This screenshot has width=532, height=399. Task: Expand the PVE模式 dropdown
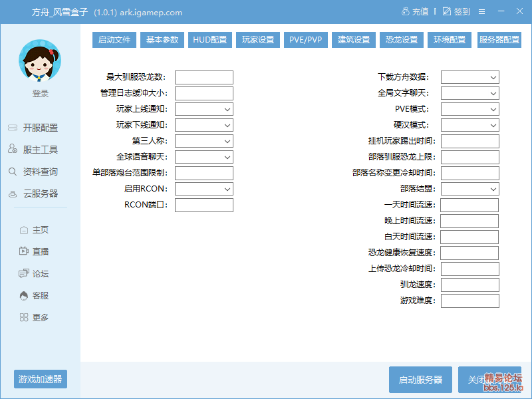469,109
